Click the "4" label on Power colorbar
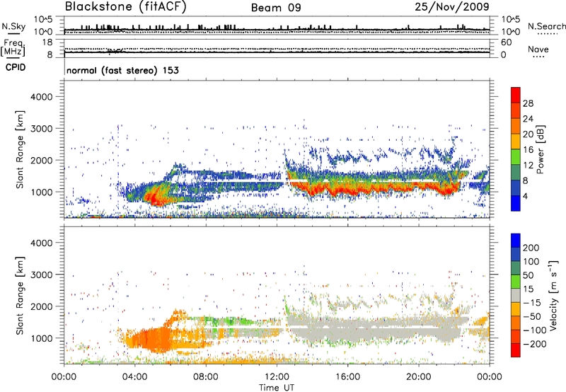566x392 pixels. 525,196
